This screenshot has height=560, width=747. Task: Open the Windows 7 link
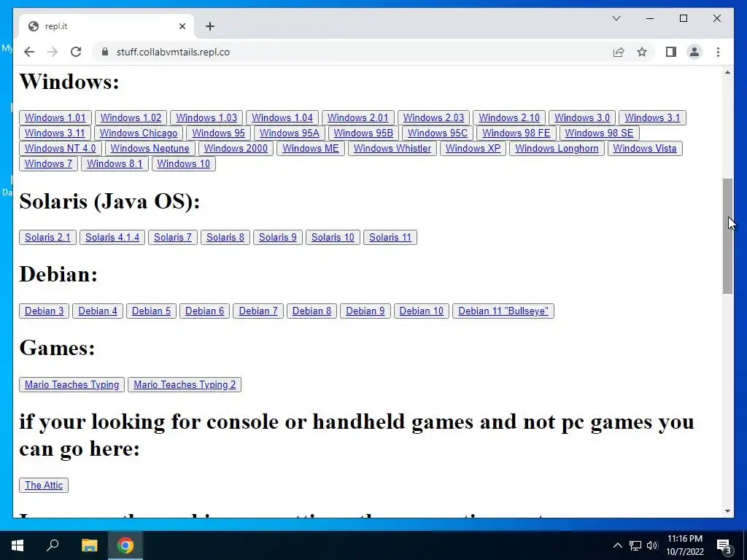coord(49,163)
